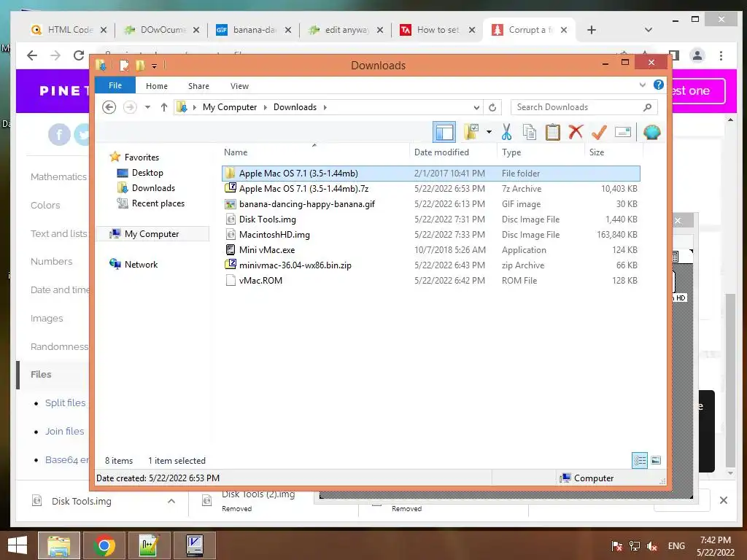Click the blue shell globe icon

coord(651,132)
